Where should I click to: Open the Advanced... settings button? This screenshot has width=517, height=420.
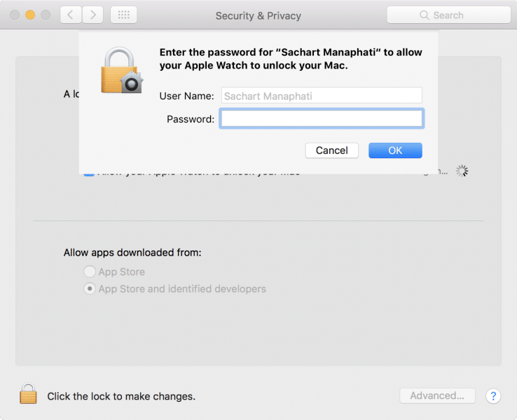tap(437, 395)
